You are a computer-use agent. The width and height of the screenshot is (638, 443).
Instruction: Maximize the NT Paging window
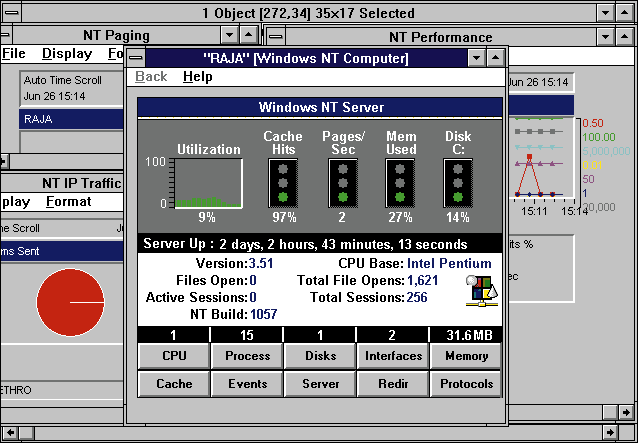[248, 35]
